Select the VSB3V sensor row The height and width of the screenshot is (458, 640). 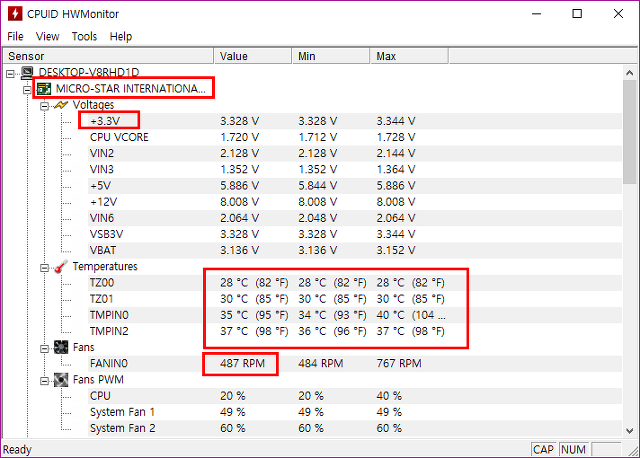pos(354,234)
